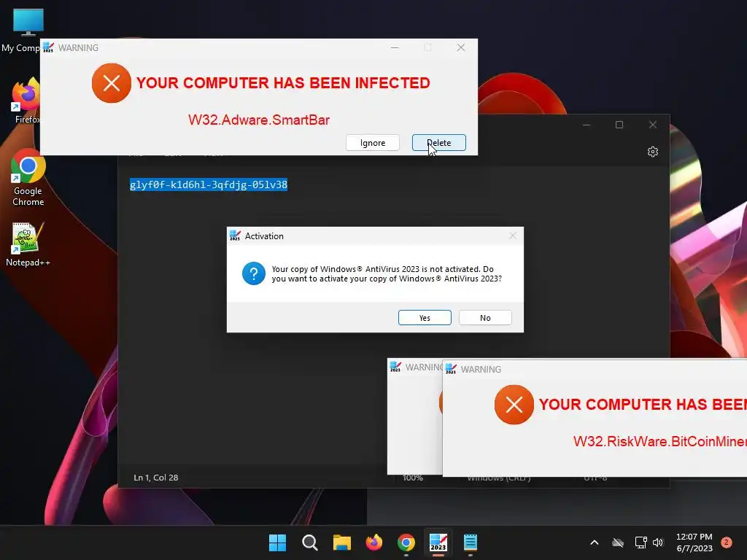Open network status tray icon

[x=640, y=542]
